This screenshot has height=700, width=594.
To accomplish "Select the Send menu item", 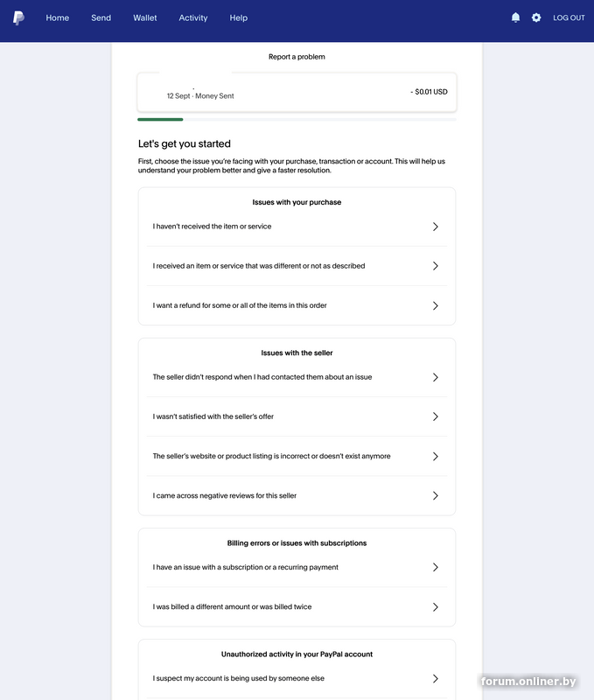I will (x=101, y=17).
